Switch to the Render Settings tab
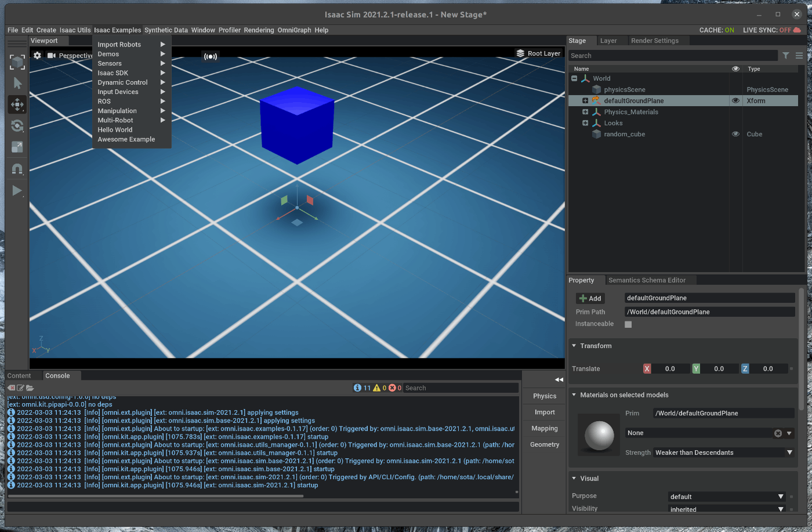 coord(655,41)
